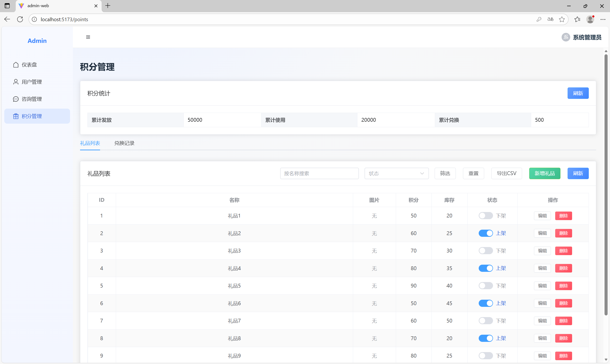Image resolution: width=610 pixels, height=364 pixels.
Task: Select the 礼品列表 tab
Action: click(90, 143)
